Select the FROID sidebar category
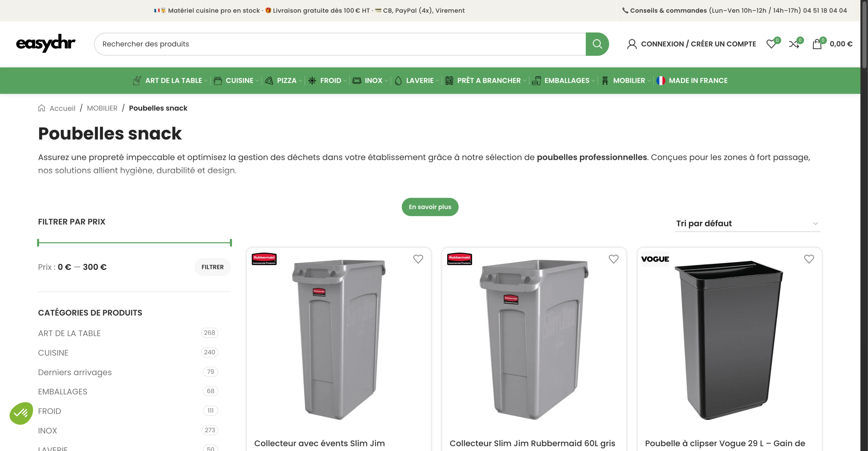Screen dimensions: 868x451 [x=49, y=411]
